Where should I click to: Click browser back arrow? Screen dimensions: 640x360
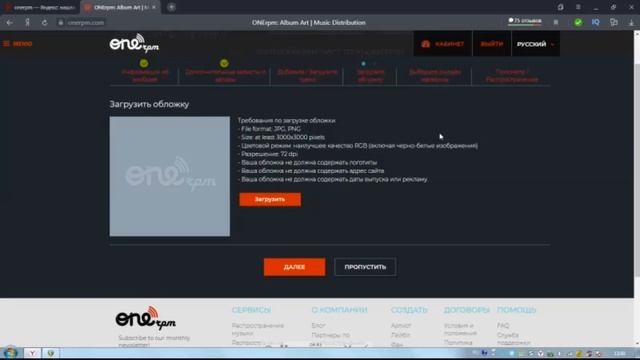click(9, 22)
